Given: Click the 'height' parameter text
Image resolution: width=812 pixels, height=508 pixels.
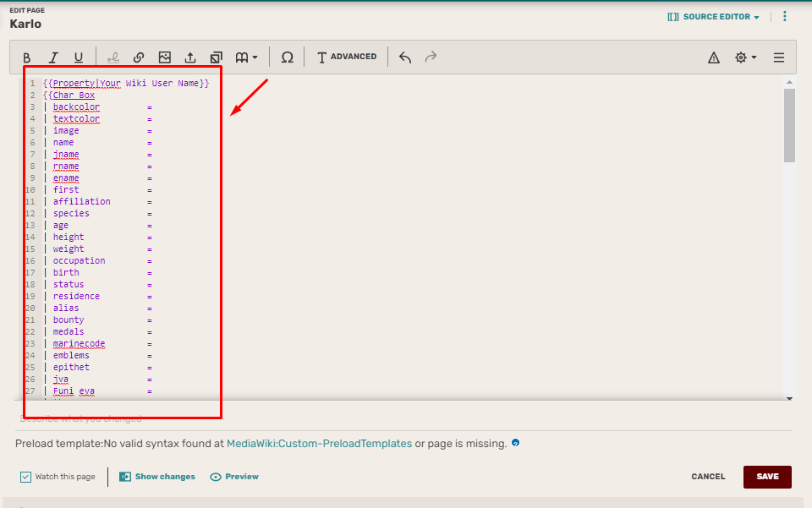Looking at the screenshot, I should 69,237.
